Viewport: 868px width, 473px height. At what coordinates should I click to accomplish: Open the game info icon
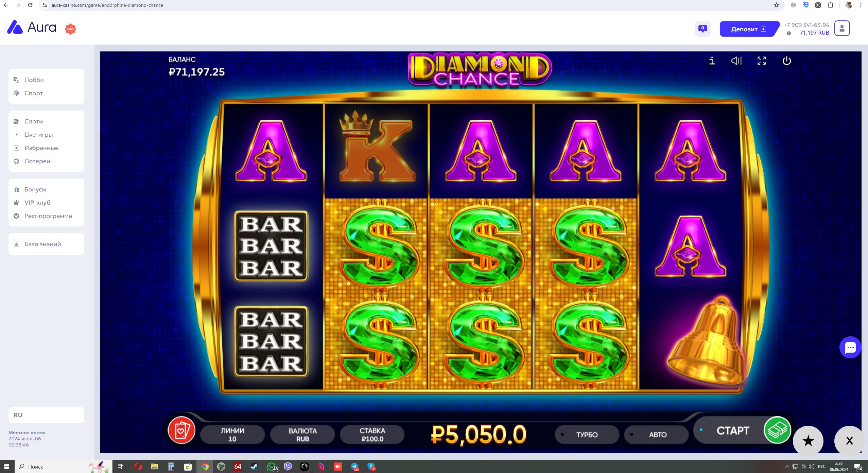click(x=712, y=61)
